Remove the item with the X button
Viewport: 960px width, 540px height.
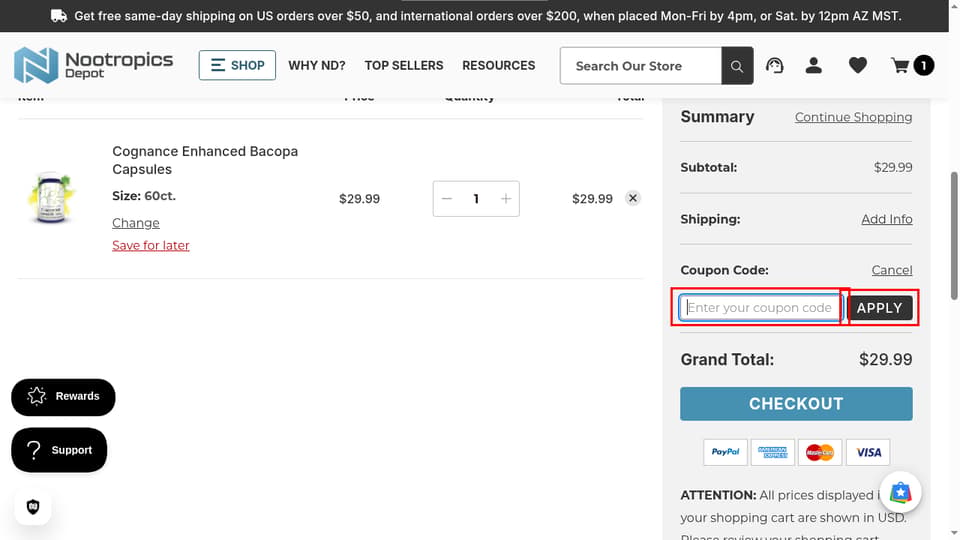click(633, 198)
